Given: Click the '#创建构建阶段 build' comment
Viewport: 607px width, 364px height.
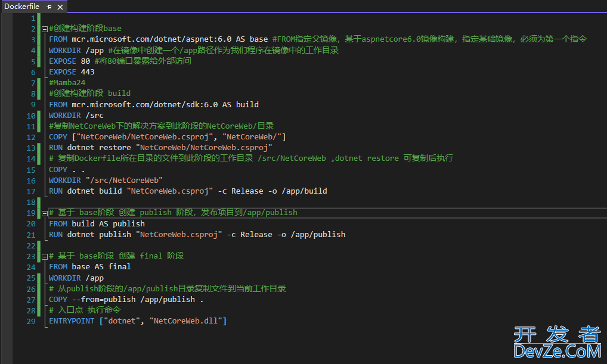Looking at the screenshot, I should click(x=90, y=93).
